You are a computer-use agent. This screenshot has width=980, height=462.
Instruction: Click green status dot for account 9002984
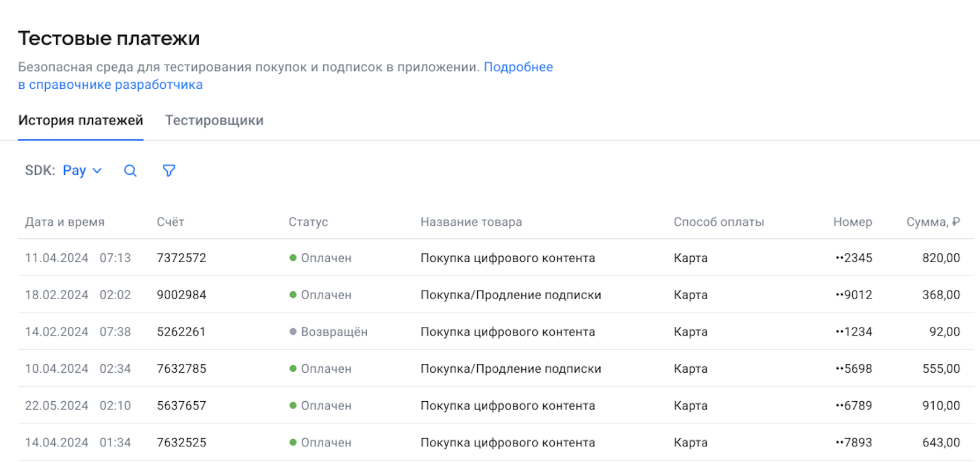coord(293,295)
